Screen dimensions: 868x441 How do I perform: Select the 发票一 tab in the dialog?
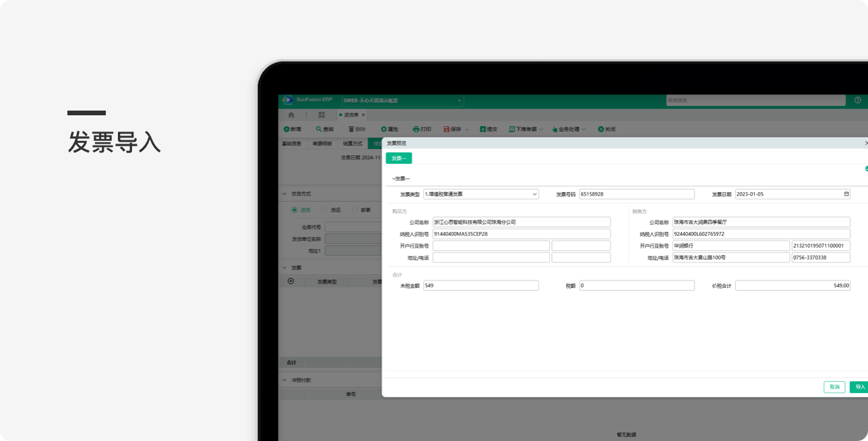398,158
